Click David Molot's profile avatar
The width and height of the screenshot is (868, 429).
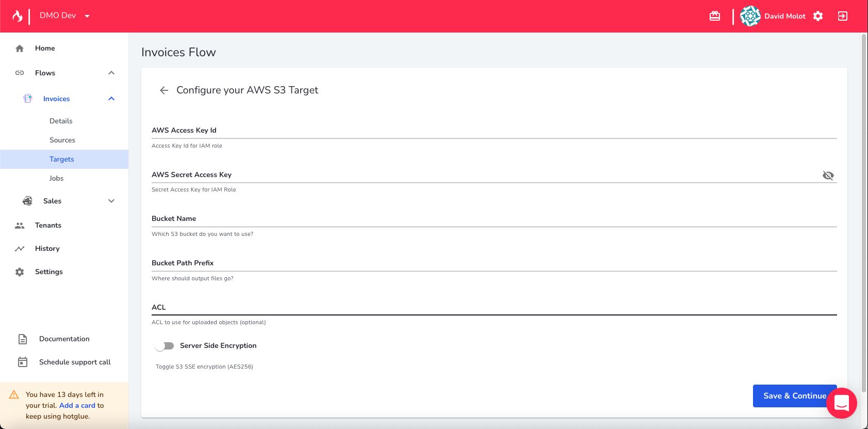(x=750, y=16)
